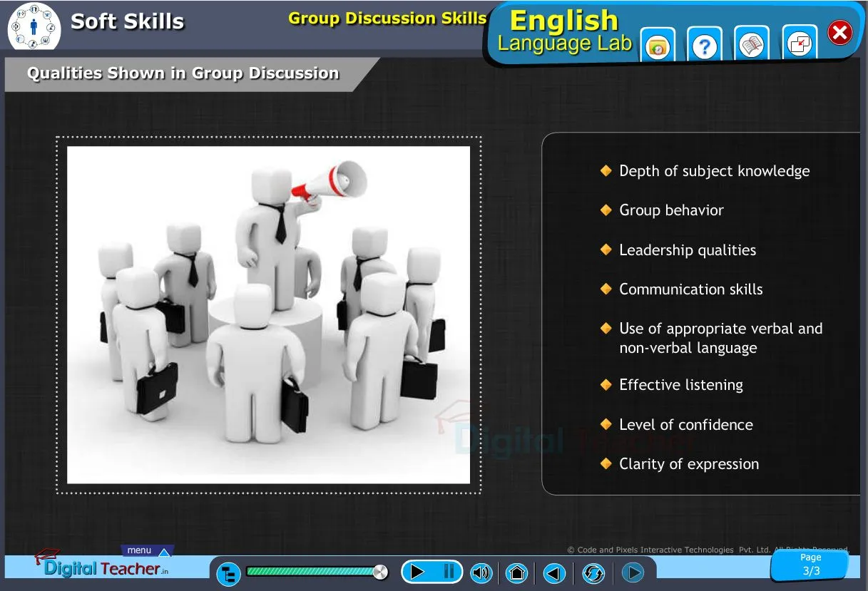This screenshot has height=591, width=868.
Task: Click the dimmed next page arrow
Action: point(633,572)
